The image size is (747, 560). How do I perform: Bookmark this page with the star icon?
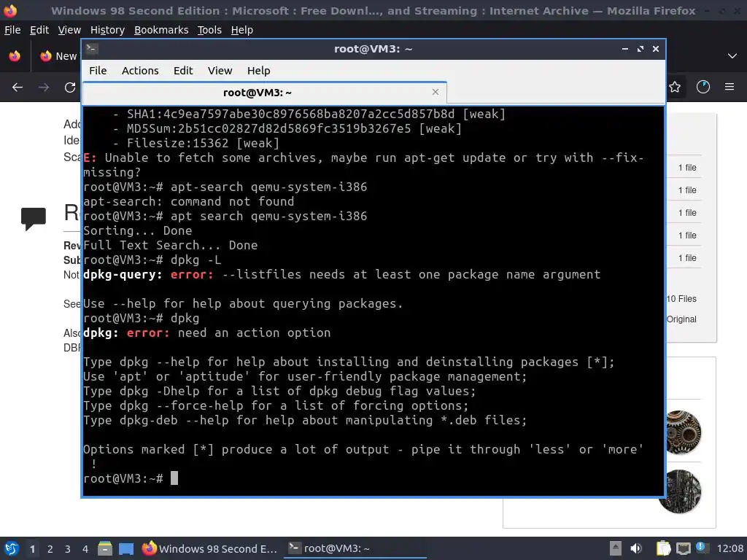[675, 87]
